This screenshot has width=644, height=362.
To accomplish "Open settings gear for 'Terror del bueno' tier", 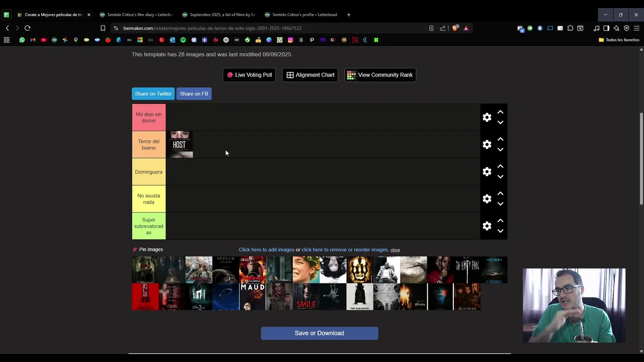I will (x=487, y=144).
